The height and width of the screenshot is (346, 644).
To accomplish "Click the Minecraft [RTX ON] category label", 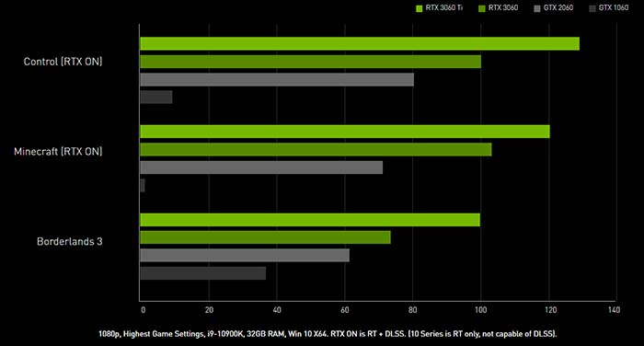I will pyautogui.click(x=58, y=152).
